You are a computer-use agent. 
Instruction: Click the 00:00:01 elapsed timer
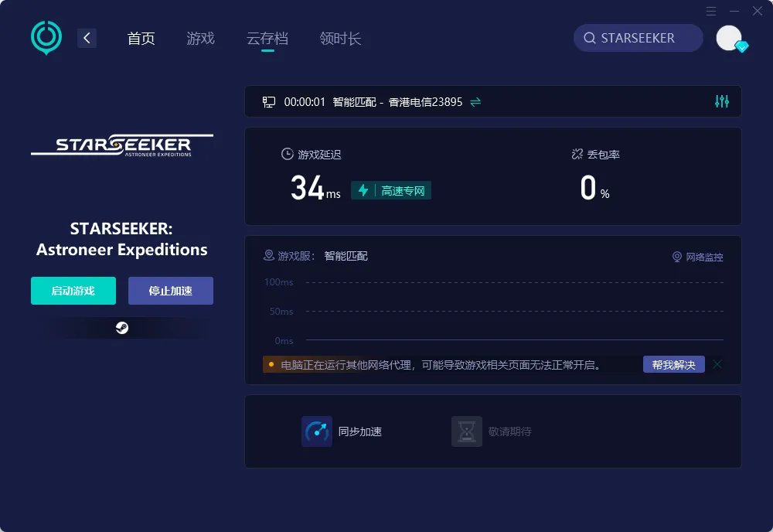coord(305,102)
